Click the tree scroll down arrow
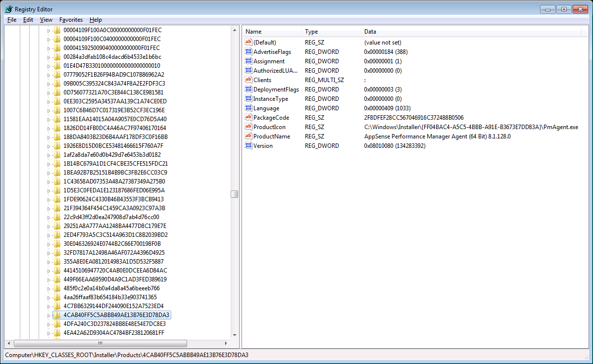The image size is (593, 364). pos(235,335)
